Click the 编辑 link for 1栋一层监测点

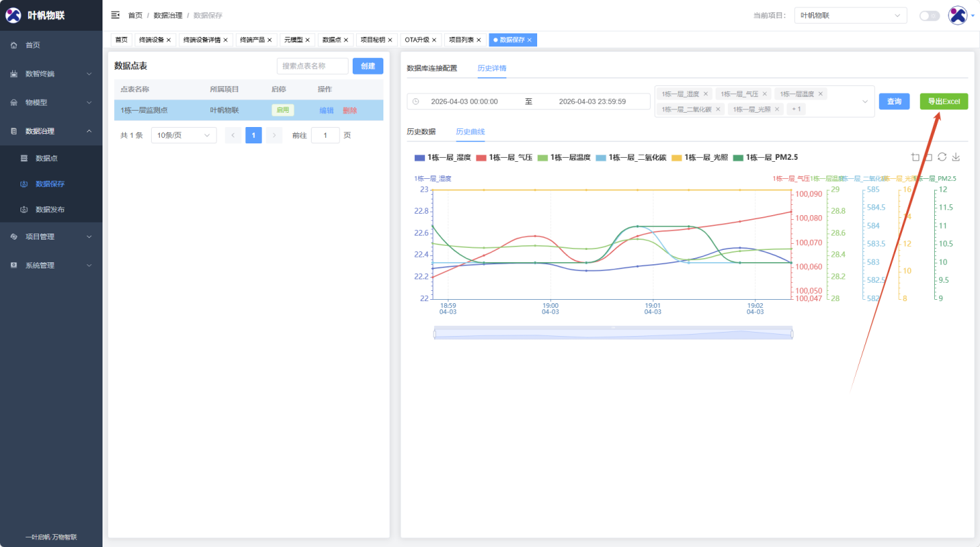(327, 111)
